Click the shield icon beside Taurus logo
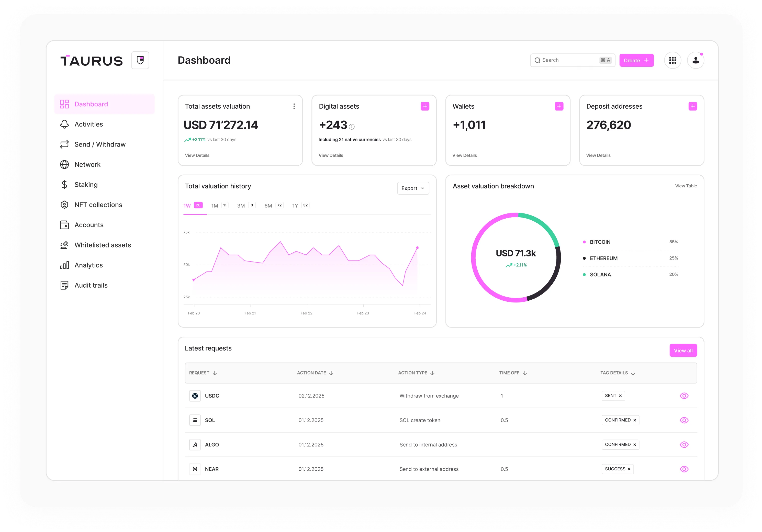 point(140,60)
